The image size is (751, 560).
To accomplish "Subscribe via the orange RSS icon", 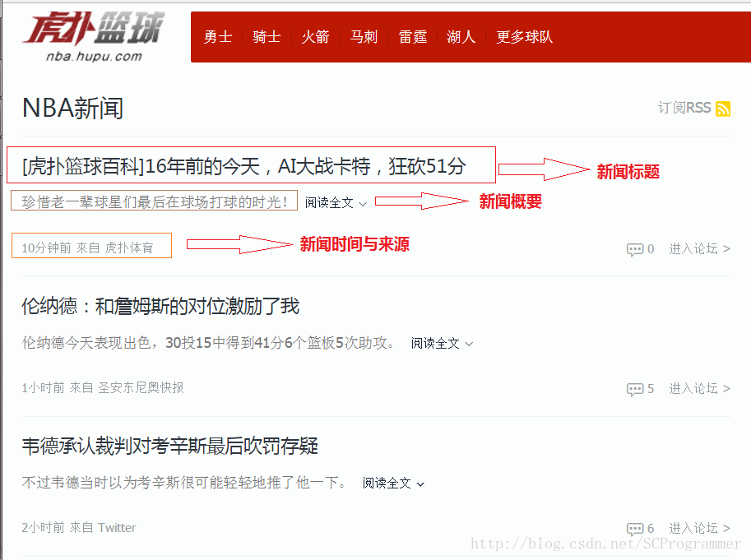I will click(x=723, y=109).
